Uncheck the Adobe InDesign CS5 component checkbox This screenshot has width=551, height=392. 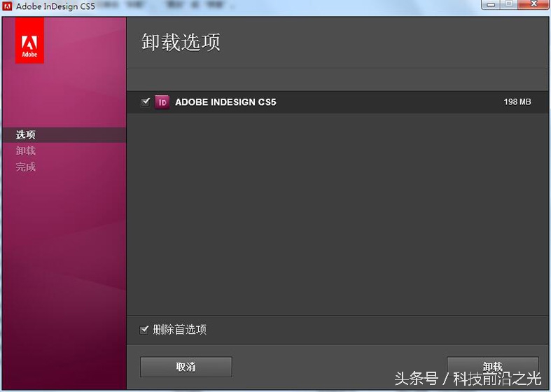(x=145, y=102)
